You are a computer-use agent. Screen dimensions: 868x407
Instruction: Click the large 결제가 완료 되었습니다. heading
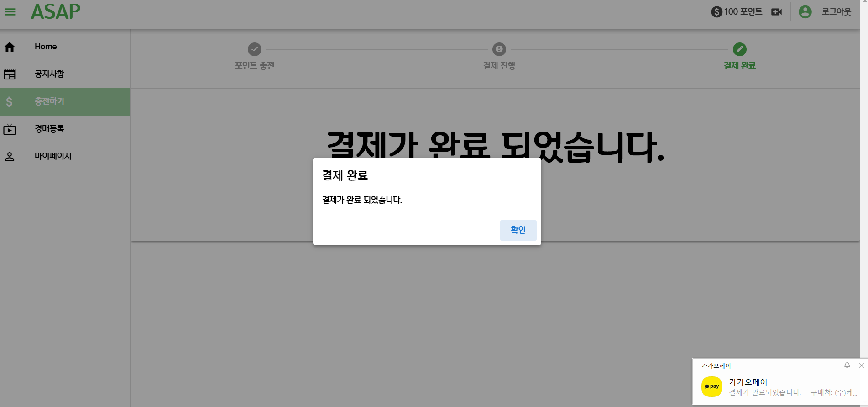(x=496, y=147)
